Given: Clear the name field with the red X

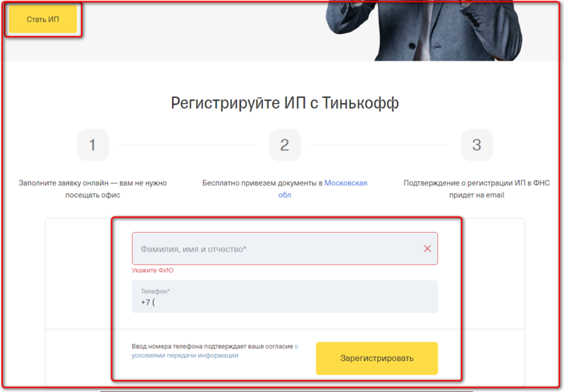Looking at the screenshot, I should (427, 248).
